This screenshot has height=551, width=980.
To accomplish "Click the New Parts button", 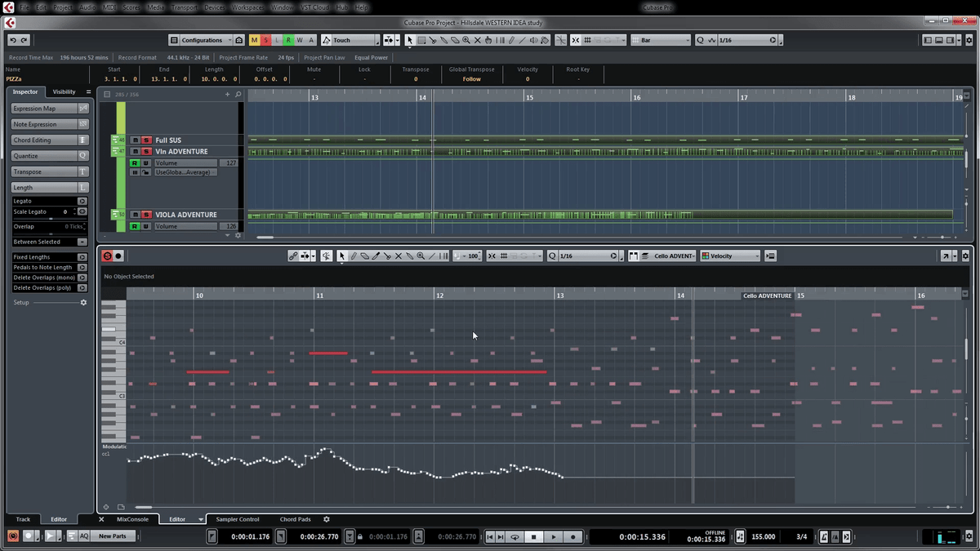I will click(113, 536).
